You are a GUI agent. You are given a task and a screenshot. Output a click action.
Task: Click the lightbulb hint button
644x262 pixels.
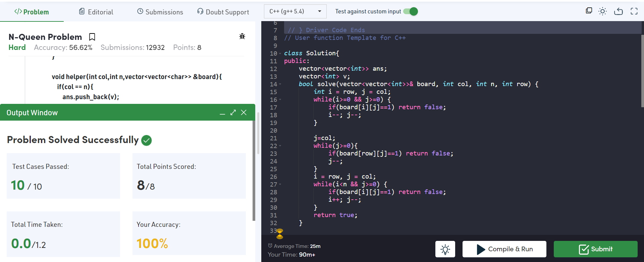click(445, 249)
